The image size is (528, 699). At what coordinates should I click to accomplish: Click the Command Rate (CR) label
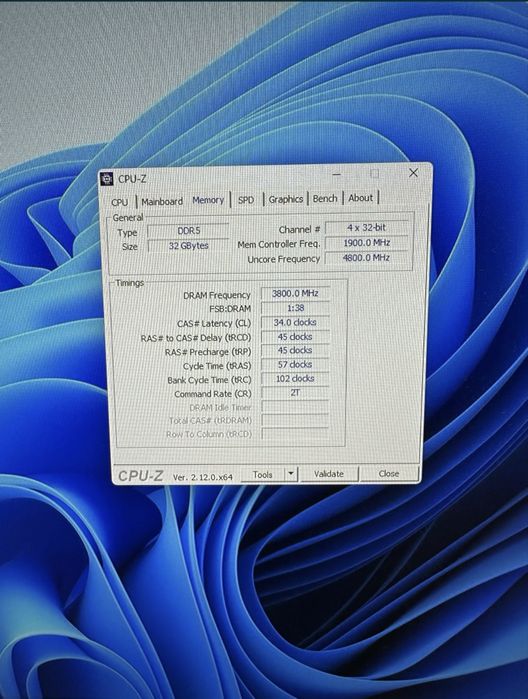(x=213, y=394)
